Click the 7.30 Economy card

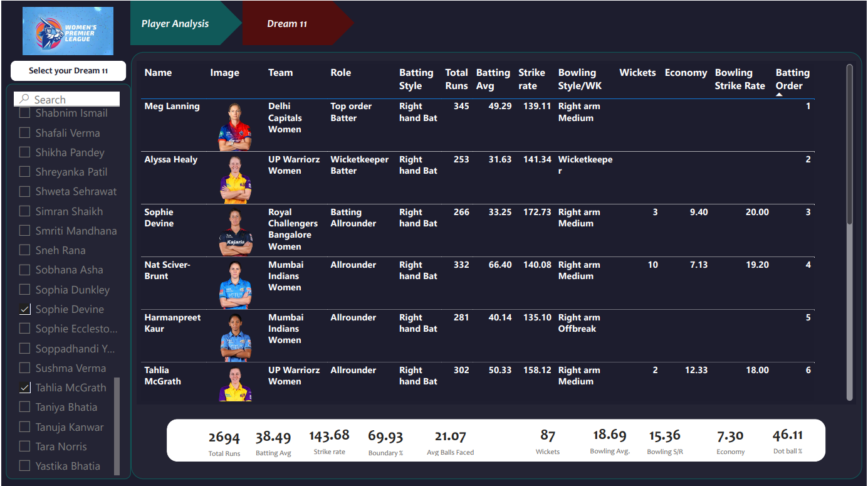[x=731, y=441]
